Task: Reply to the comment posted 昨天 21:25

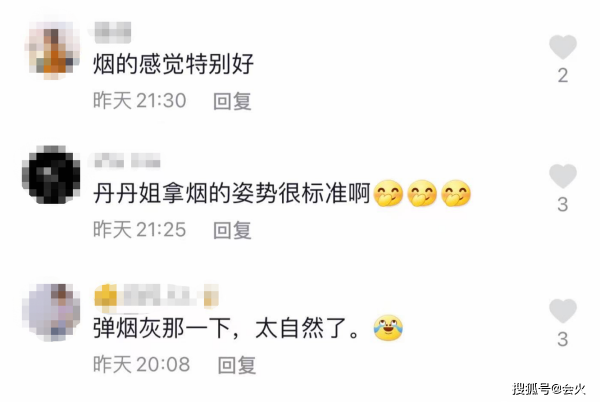Action: [232, 230]
